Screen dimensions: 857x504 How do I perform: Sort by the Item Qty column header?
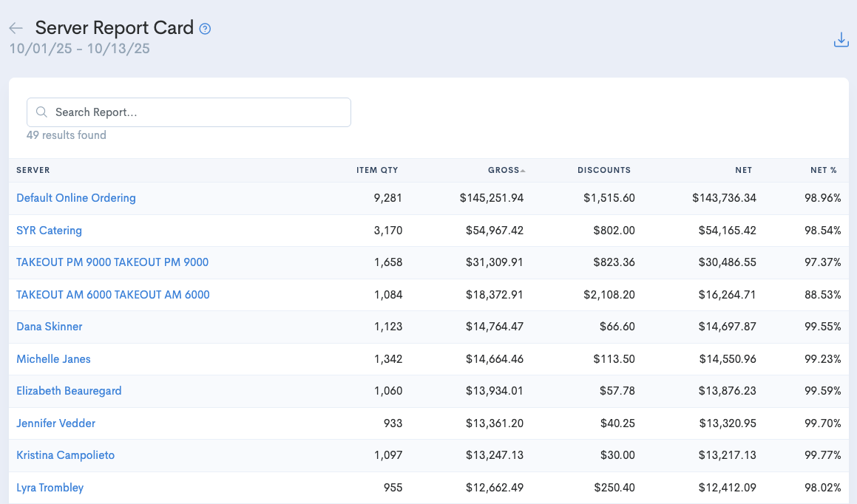pyautogui.click(x=377, y=170)
